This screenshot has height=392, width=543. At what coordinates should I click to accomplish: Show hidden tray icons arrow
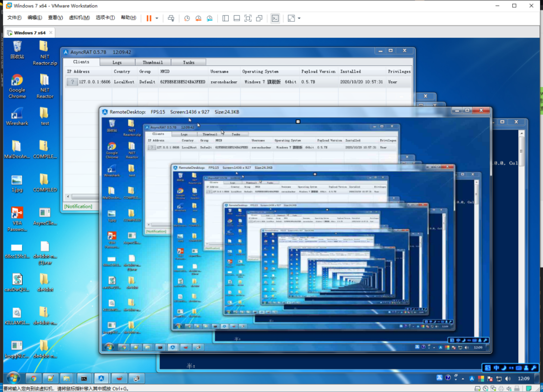tap(463, 379)
